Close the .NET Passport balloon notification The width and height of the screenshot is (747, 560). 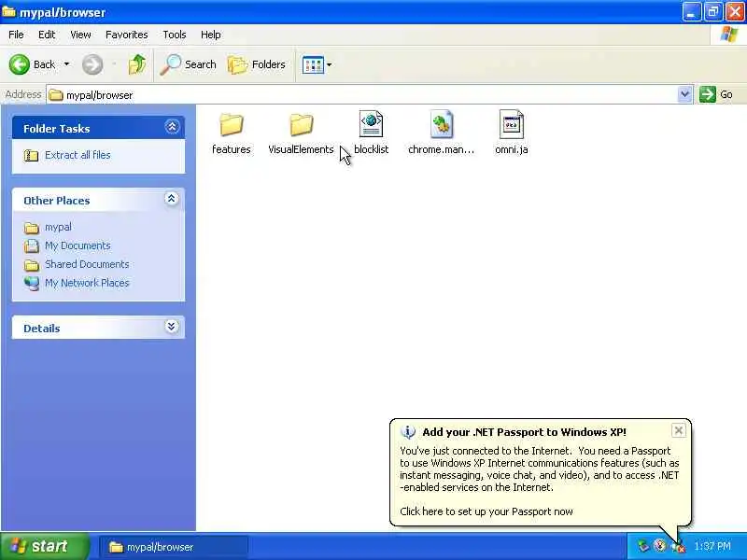[x=679, y=430]
